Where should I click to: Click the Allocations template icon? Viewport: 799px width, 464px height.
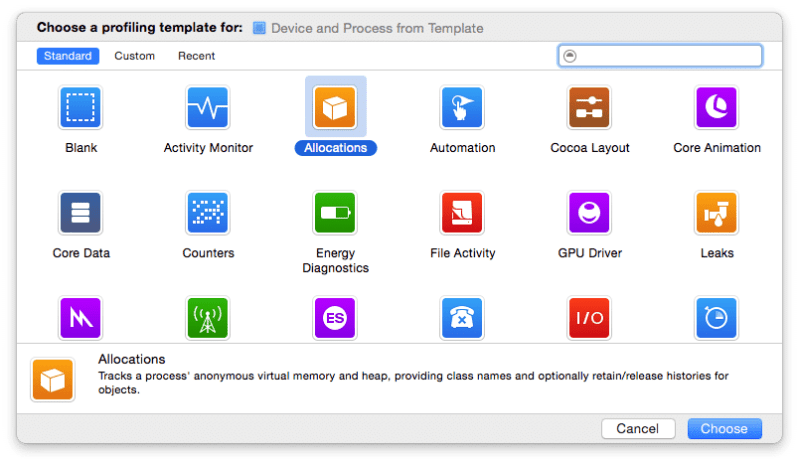tap(335, 107)
